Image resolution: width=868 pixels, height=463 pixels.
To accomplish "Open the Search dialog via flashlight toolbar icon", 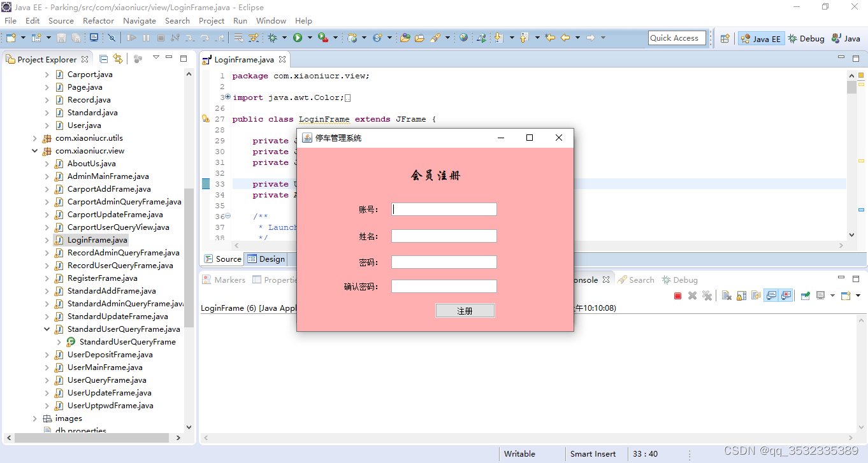I will click(431, 38).
